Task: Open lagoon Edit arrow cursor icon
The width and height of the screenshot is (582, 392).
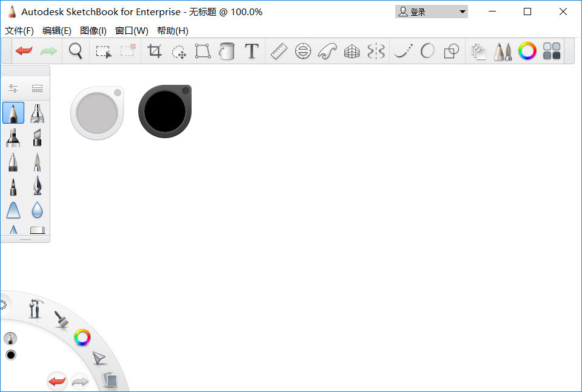Action: pyautogui.click(x=99, y=358)
